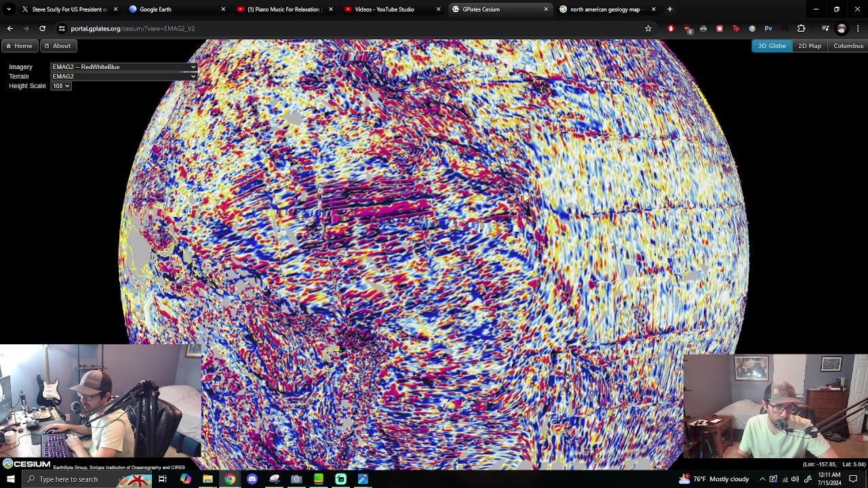Open media controls icon
The height and width of the screenshot is (488, 868).
825,28
